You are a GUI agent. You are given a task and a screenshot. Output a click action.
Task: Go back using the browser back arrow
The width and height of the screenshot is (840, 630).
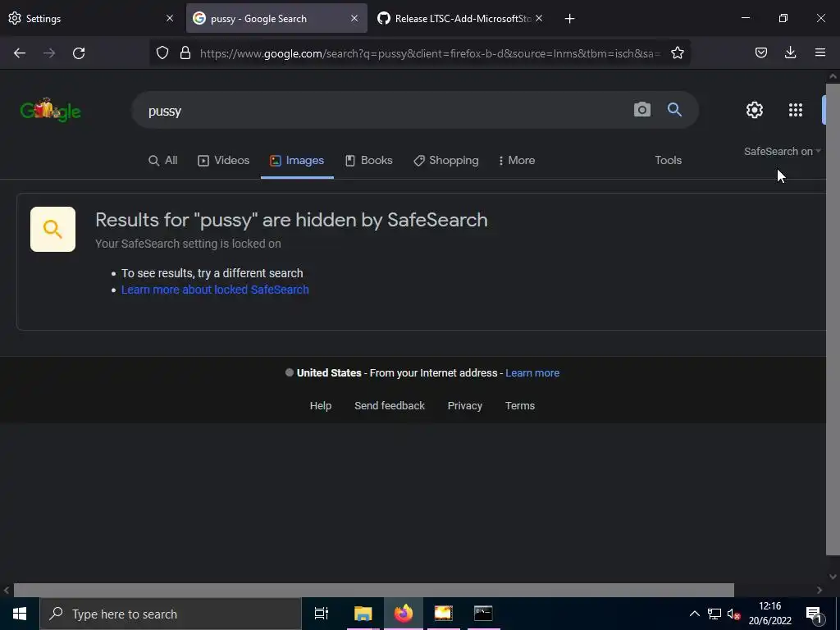click(x=20, y=53)
